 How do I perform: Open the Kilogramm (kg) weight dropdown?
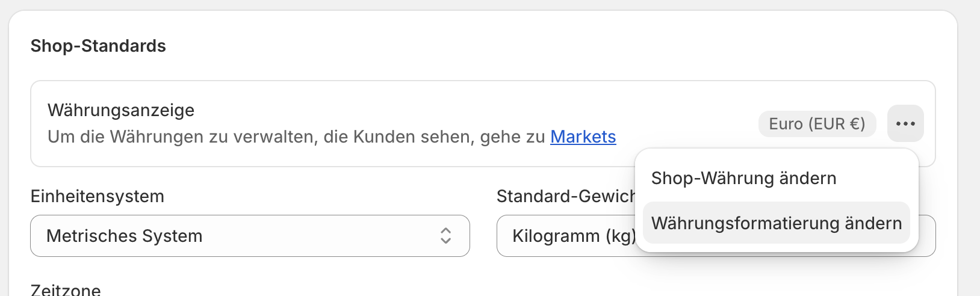566,236
